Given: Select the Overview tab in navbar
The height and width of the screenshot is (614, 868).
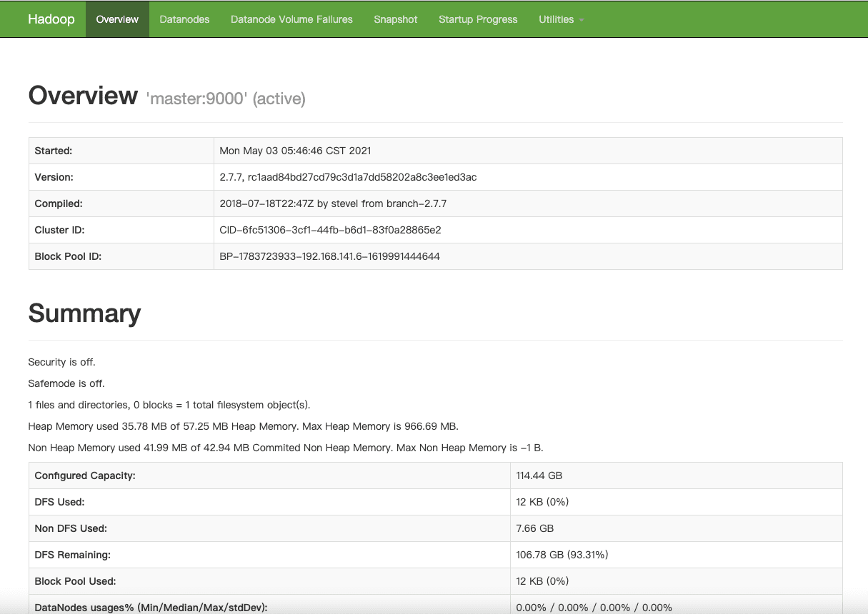Looking at the screenshot, I should tap(117, 19).
